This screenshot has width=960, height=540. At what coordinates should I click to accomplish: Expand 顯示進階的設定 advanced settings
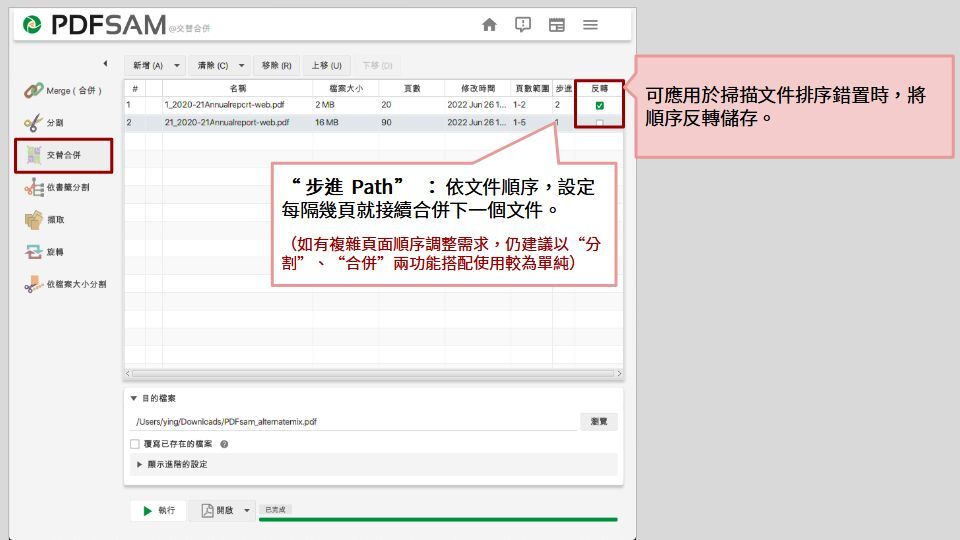pyautogui.click(x=373, y=465)
